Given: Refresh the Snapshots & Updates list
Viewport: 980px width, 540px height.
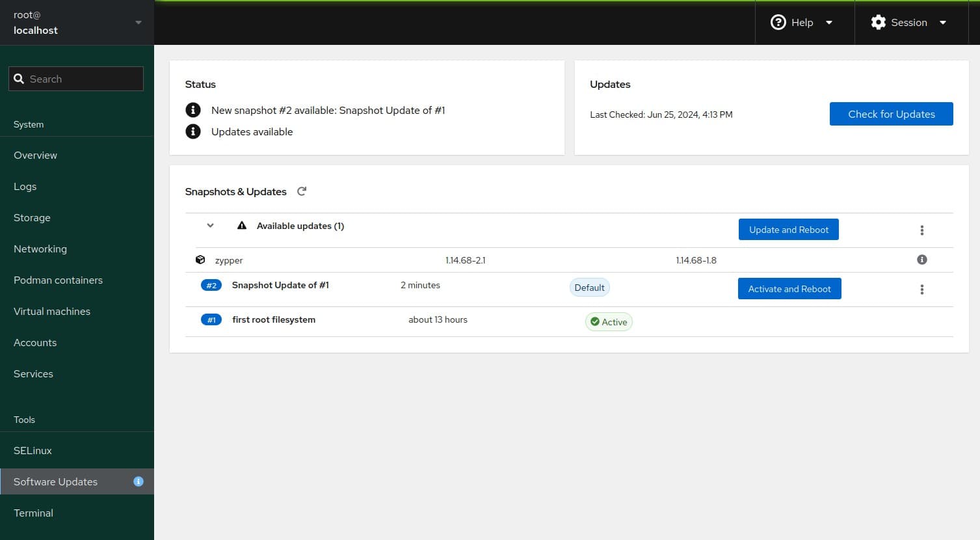Looking at the screenshot, I should point(301,191).
